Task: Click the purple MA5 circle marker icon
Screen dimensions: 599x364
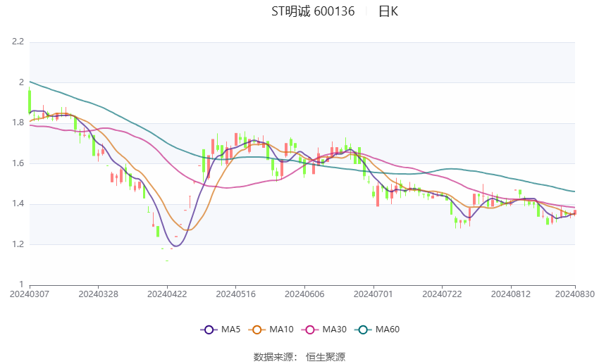Action: coord(209,330)
